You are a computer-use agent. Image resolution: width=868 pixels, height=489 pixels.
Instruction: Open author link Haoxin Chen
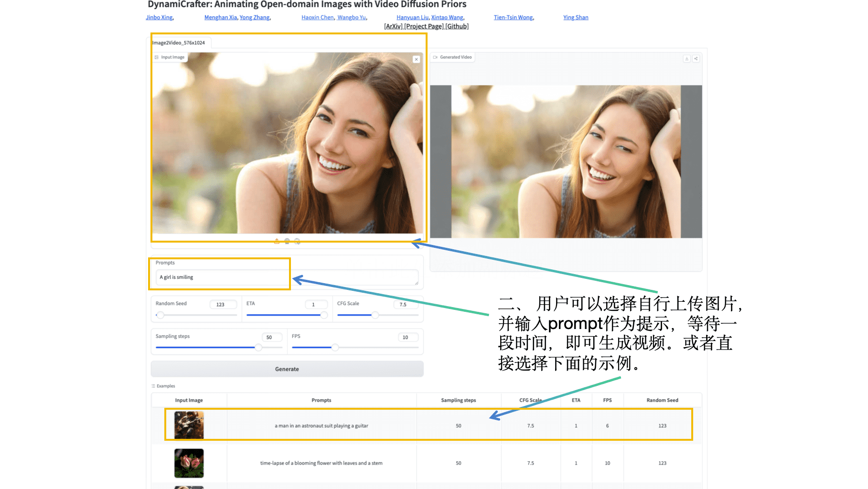tap(318, 17)
